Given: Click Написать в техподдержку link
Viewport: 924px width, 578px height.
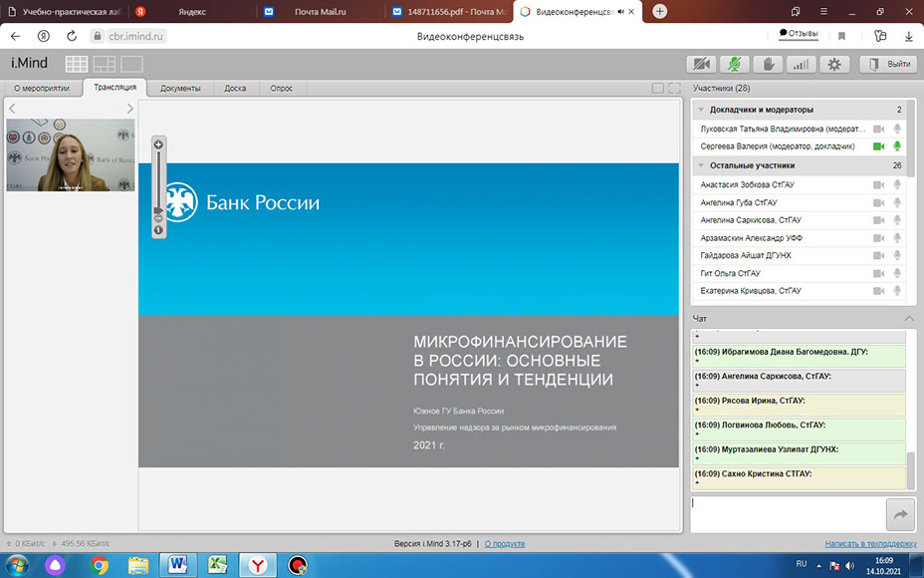Looking at the screenshot, I should [x=869, y=544].
